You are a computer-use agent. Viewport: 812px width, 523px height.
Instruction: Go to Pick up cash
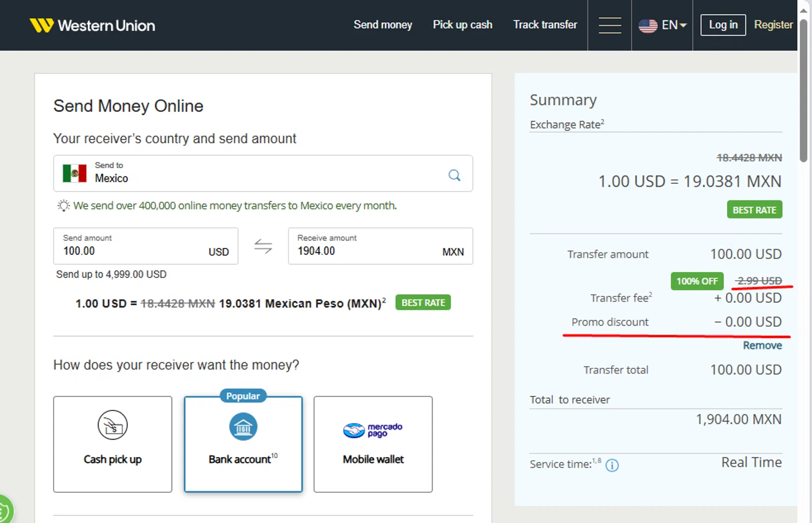tap(462, 25)
